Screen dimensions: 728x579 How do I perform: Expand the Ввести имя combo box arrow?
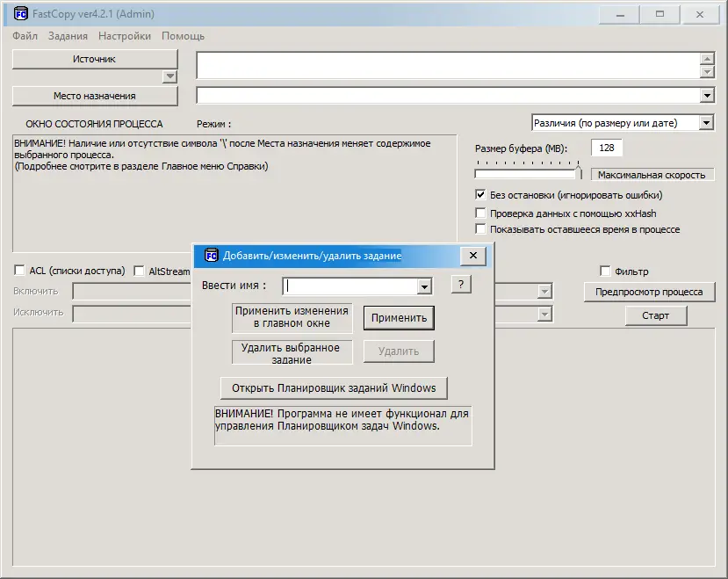[424, 286]
